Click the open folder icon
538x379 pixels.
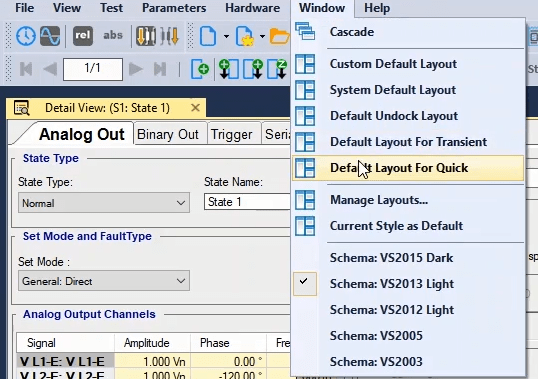279,36
